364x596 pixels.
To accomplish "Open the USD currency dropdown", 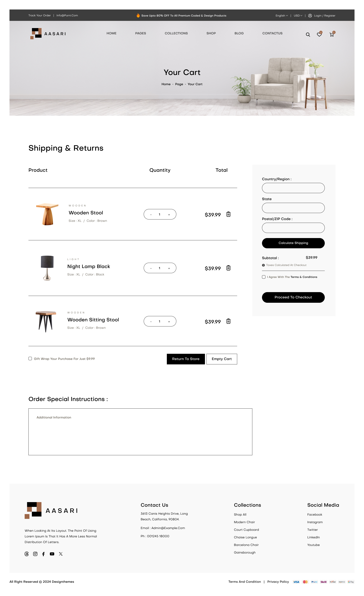I will [298, 16].
